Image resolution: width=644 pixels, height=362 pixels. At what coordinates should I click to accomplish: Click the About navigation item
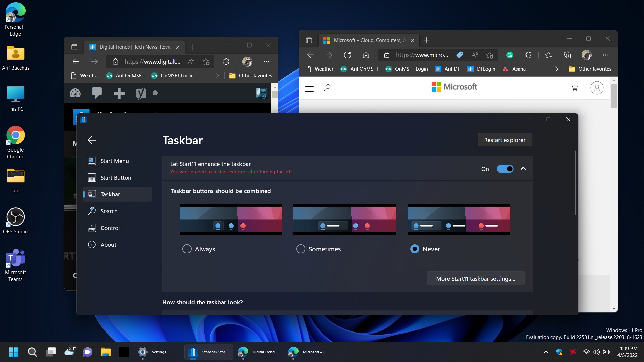[x=108, y=244]
